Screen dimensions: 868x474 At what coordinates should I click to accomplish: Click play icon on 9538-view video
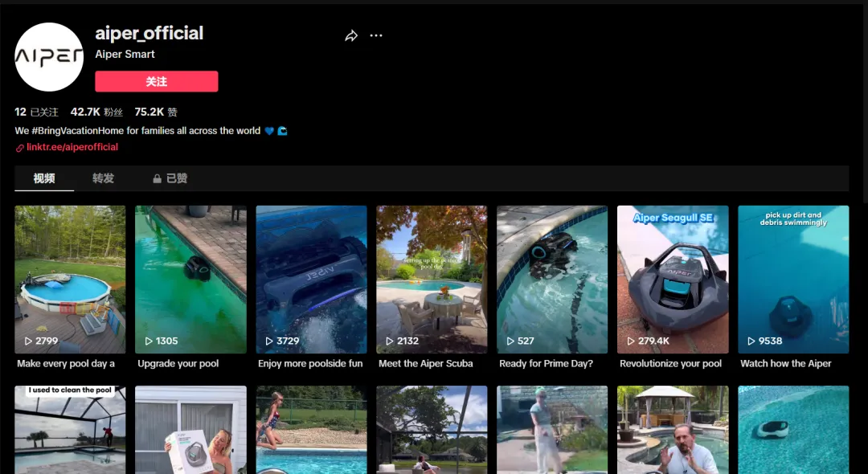click(751, 341)
